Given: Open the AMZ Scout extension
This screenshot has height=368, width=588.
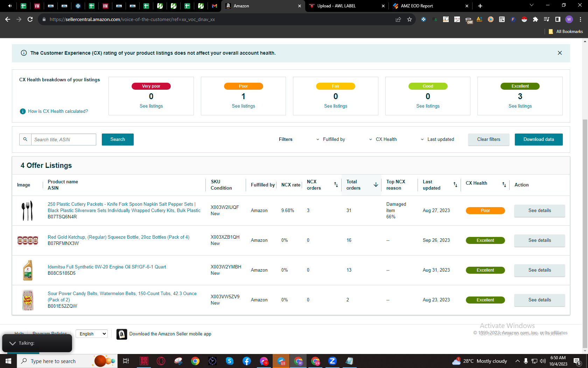Looking at the screenshot, I should point(479,19).
